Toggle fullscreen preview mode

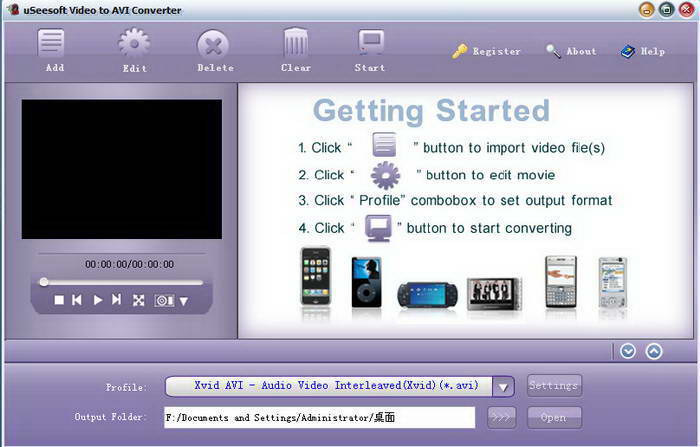pyautogui.click(x=138, y=301)
